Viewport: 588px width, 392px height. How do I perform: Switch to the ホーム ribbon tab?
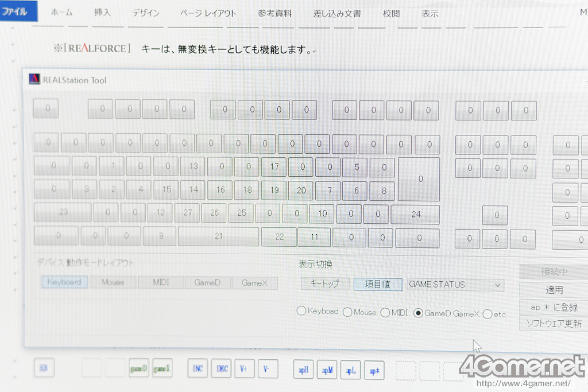tap(62, 13)
